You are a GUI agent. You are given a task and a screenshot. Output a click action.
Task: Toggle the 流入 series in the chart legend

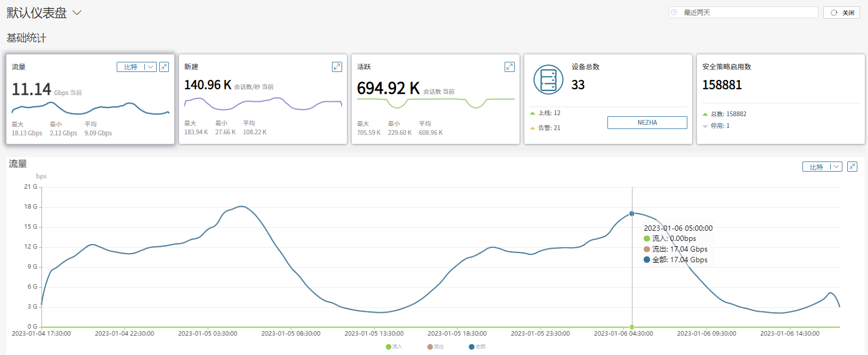click(x=394, y=346)
